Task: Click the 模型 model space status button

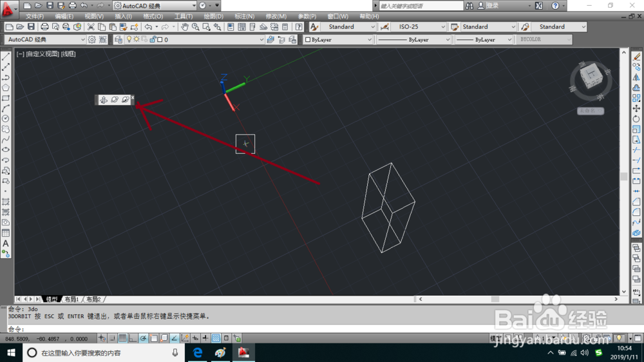Action: tap(495, 338)
